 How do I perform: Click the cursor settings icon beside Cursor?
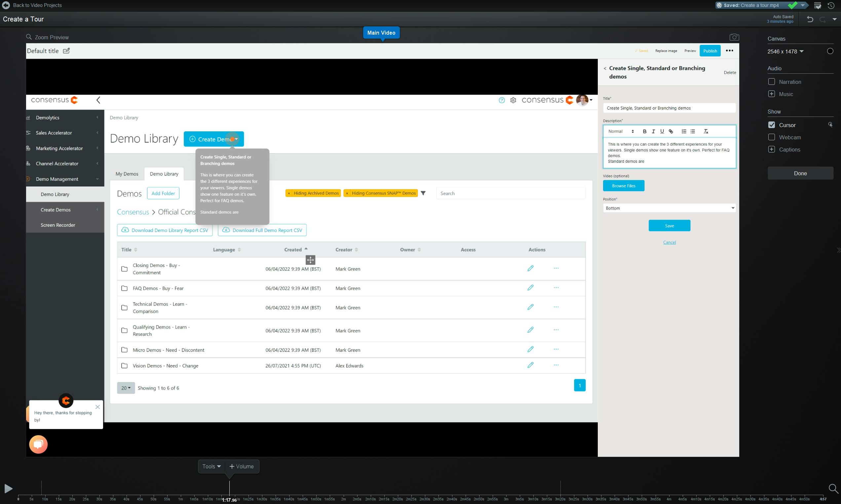(830, 125)
